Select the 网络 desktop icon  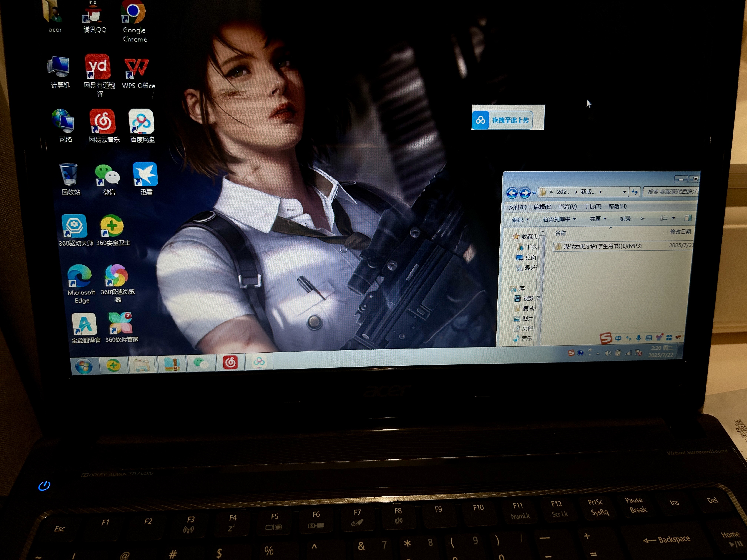(64, 126)
